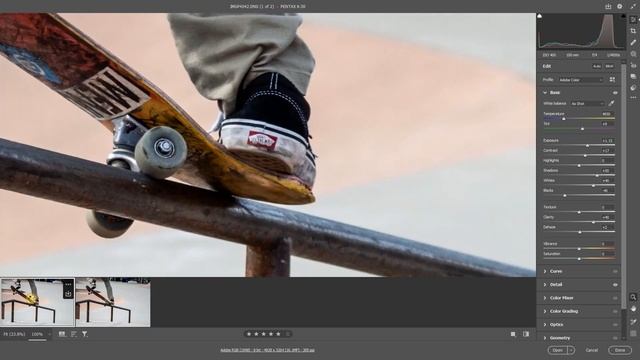Click the Cancel button
The width and height of the screenshot is (640, 360).
coord(591,350)
